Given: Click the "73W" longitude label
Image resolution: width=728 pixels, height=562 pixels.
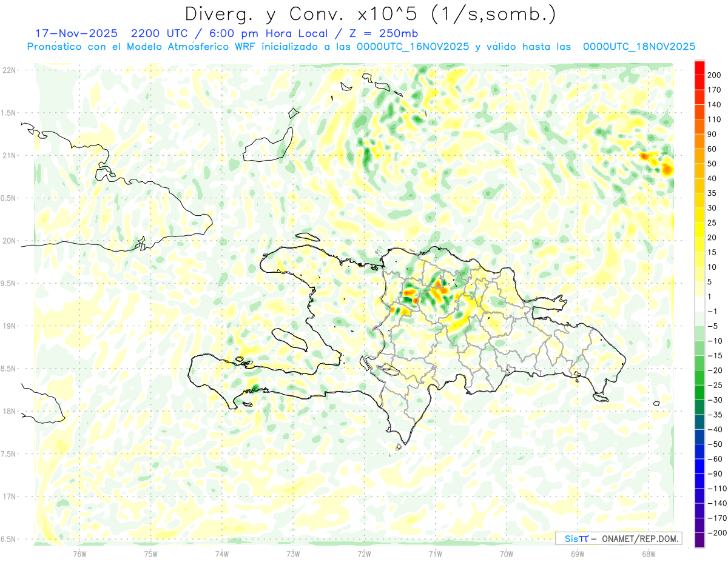Looking at the screenshot, I should tap(293, 554).
